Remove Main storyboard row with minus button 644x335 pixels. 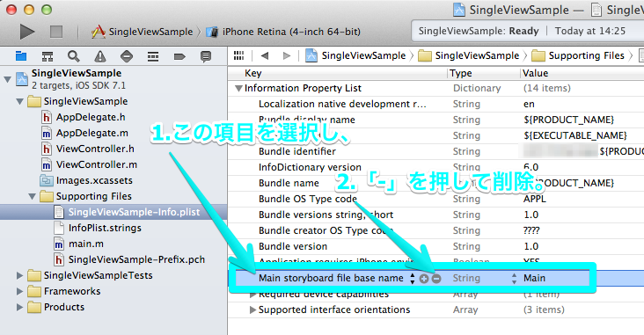(436, 279)
